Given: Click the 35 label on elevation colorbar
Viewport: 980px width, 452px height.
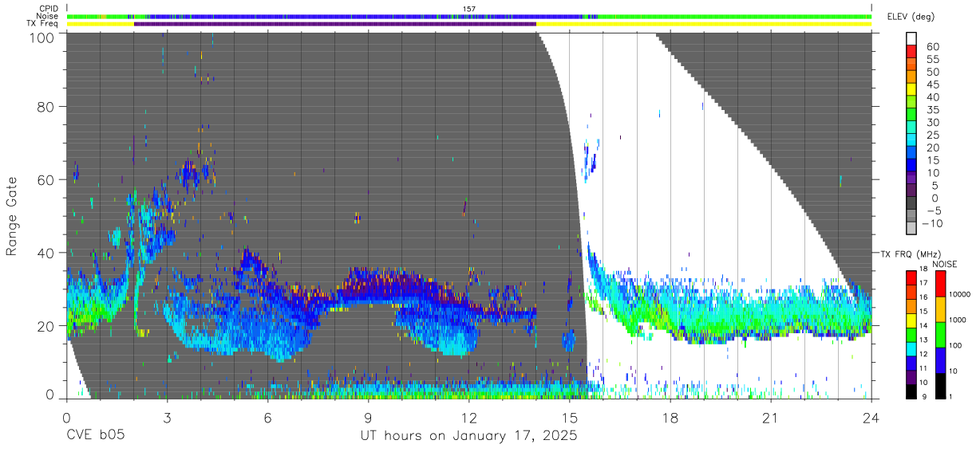Looking at the screenshot, I should pyautogui.click(x=932, y=110).
